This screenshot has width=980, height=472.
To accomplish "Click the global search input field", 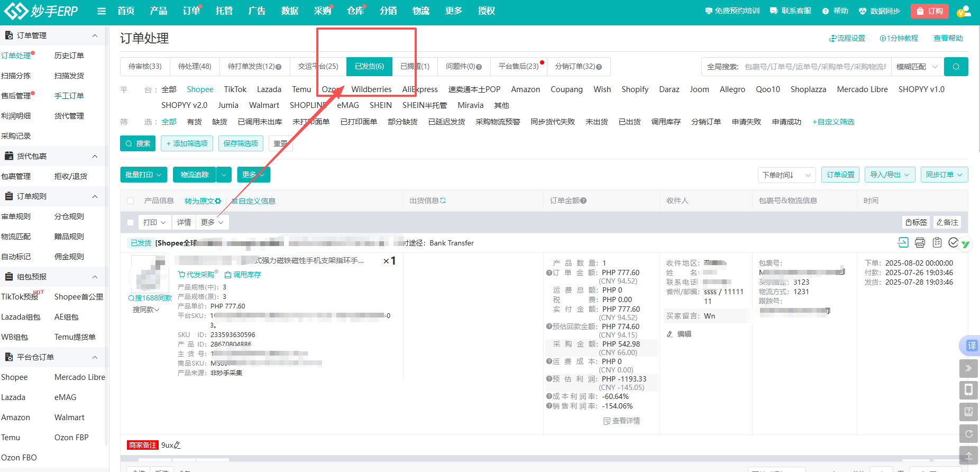I will point(814,67).
